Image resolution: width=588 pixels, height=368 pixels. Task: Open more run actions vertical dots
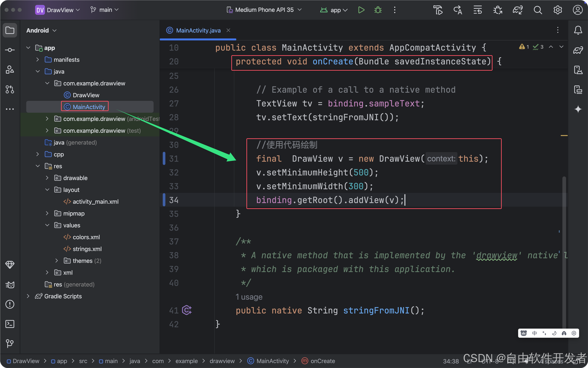(395, 10)
